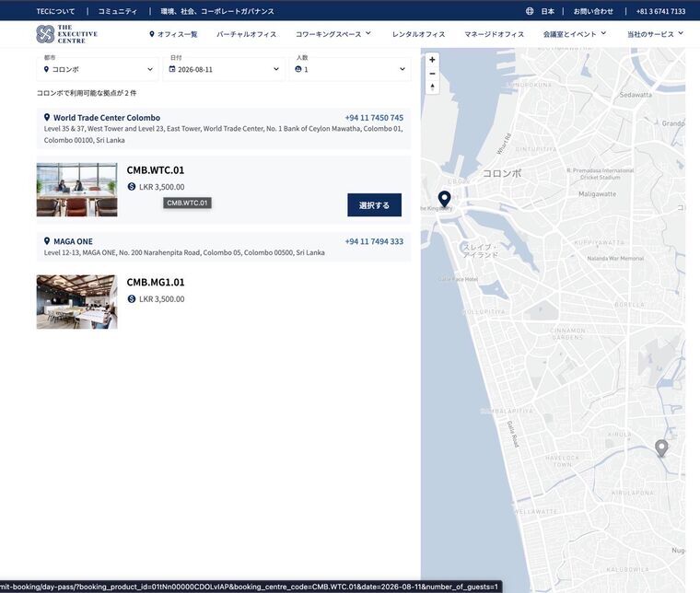The width and height of the screenshot is (700, 593).
Task: Click LKR 3,500.00 price under CMB.WTC.01
Action: pos(161,187)
